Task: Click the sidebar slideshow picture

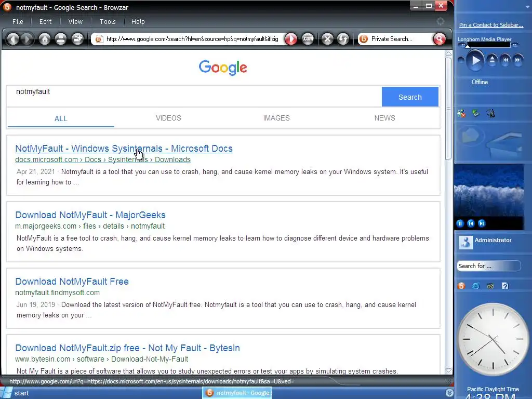Action: (x=488, y=191)
